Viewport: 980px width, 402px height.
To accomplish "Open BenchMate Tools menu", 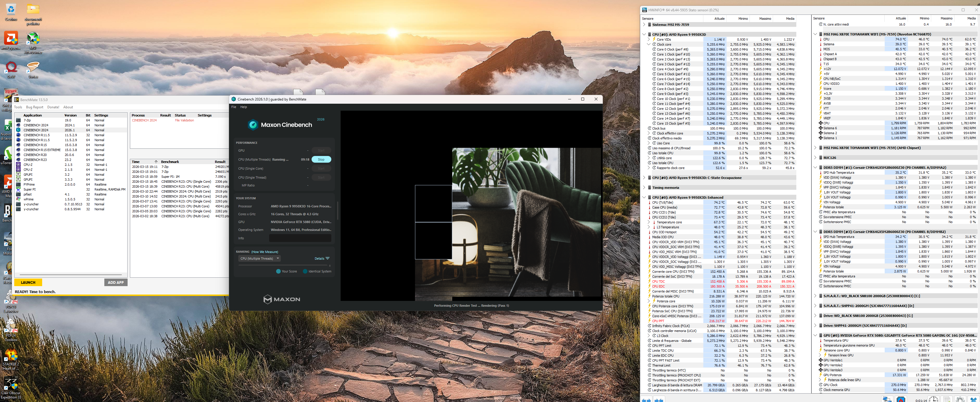I will (x=18, y=107).
